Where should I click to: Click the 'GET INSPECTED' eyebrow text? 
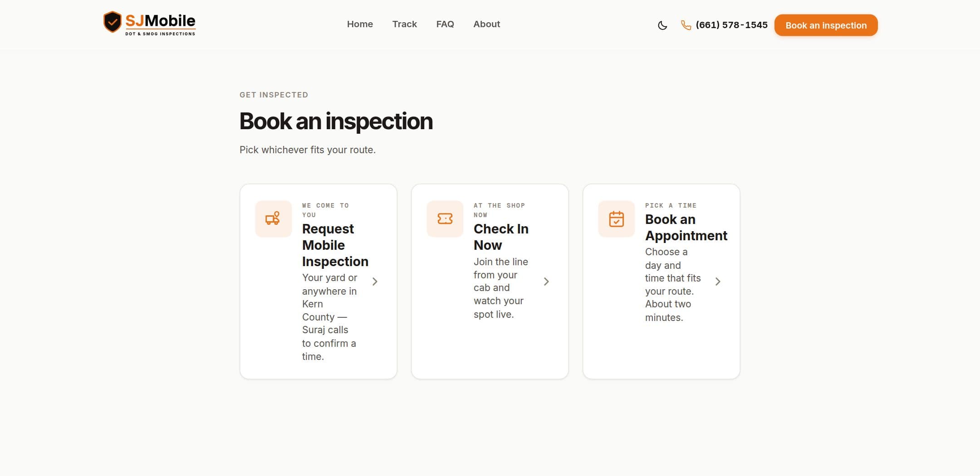[274, 95]
